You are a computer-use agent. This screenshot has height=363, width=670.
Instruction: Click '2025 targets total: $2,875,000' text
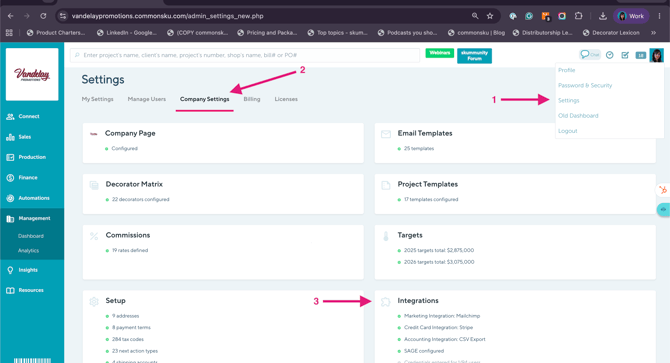tap(439, 250)
